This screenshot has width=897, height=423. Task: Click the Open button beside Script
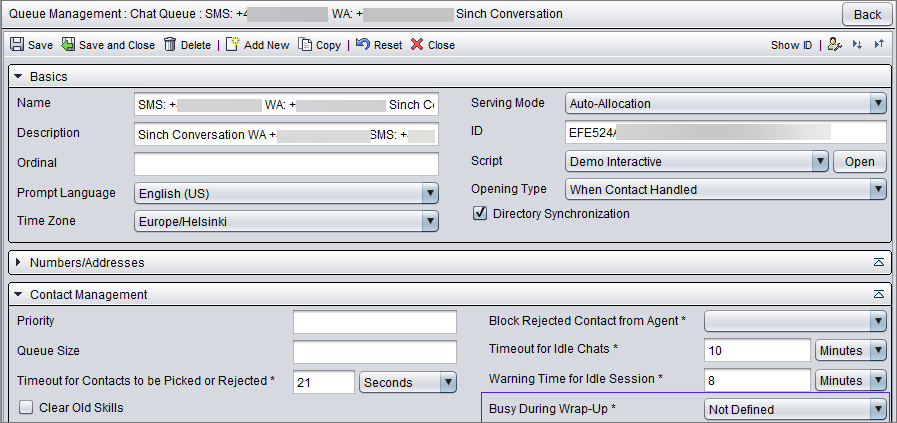point(859,162)
